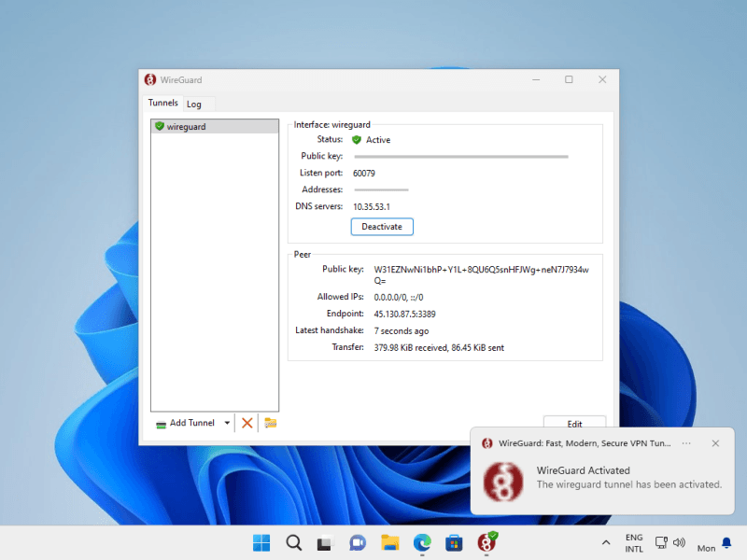
Task: Launch File Explorer from taskbar
Action: [390, 542]
